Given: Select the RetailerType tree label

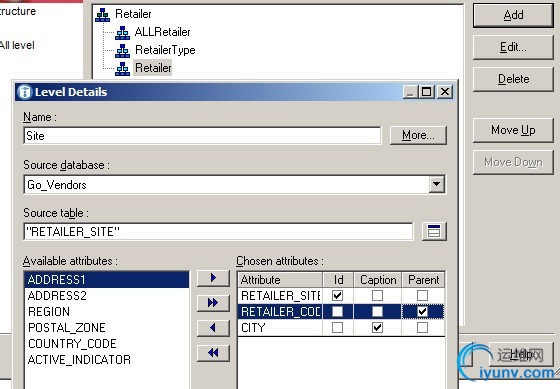Looking at the screenshot, I should click(x=165, y=50).
